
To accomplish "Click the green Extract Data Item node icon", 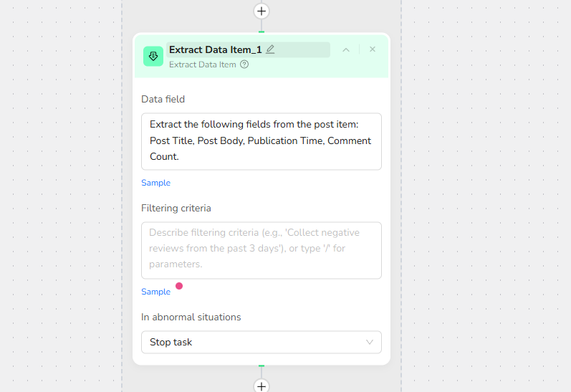I will point(153,57).
